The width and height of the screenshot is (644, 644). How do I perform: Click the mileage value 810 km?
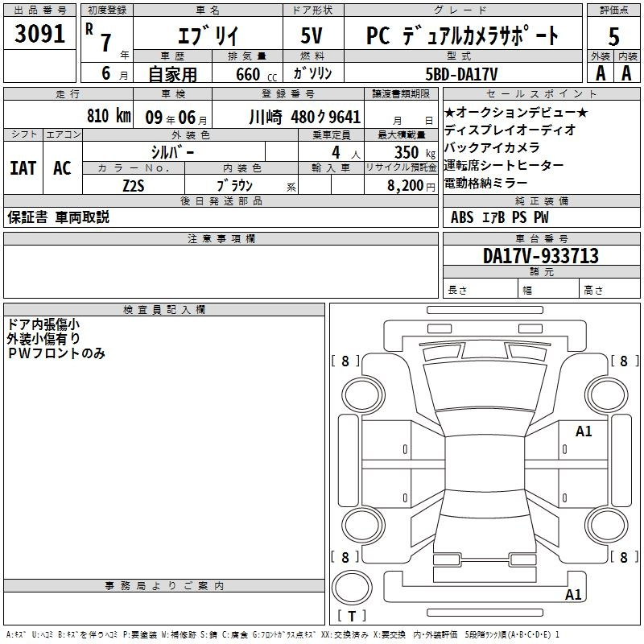click(107, 114)
